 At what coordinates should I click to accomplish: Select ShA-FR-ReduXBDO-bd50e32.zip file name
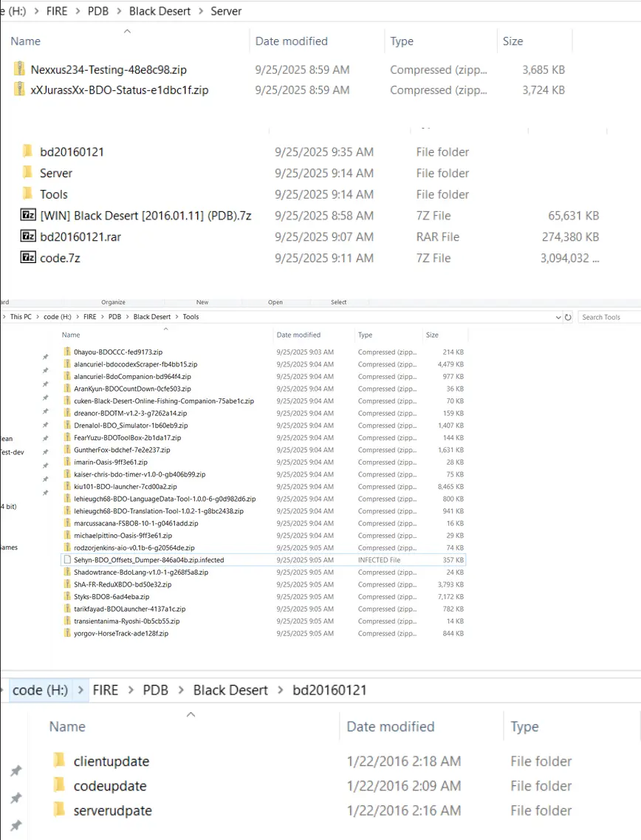pyautogui.click(x=123, y=584)
